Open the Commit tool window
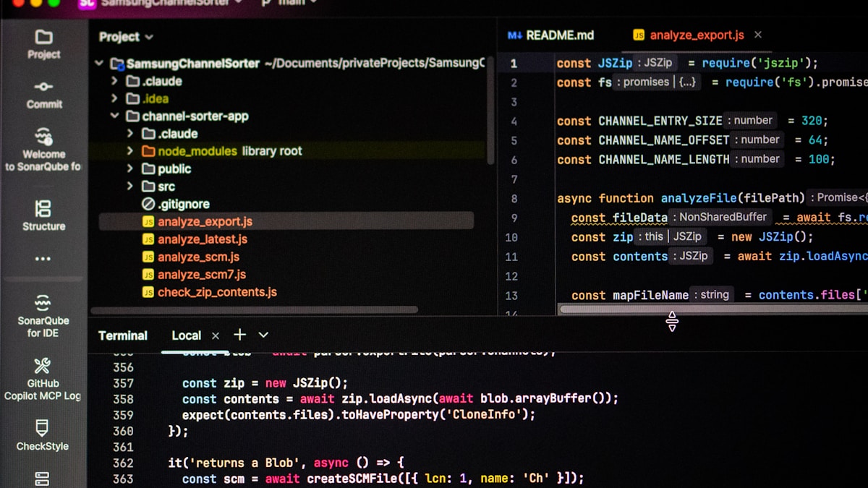 tap(43, 94)
